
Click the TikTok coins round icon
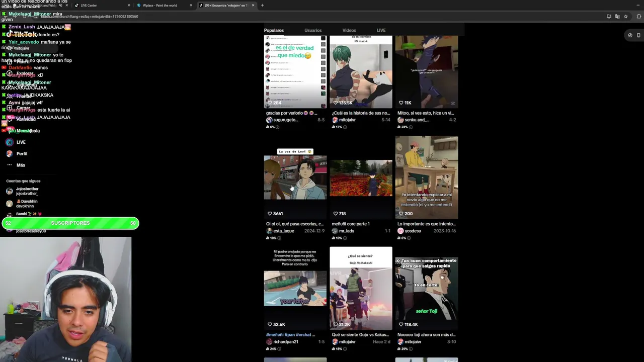(630, 35)
